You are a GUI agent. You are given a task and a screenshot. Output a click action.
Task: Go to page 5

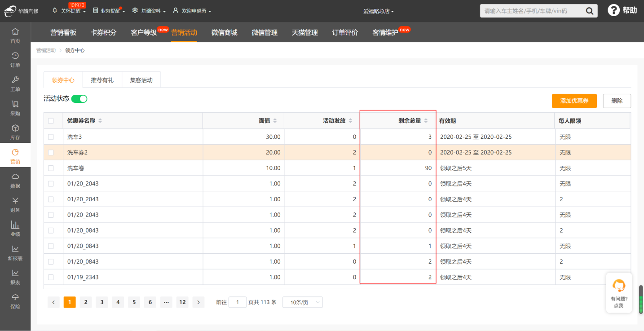point(134,302)
